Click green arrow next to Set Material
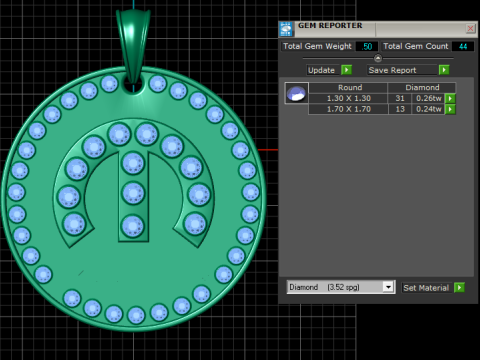 460,288
